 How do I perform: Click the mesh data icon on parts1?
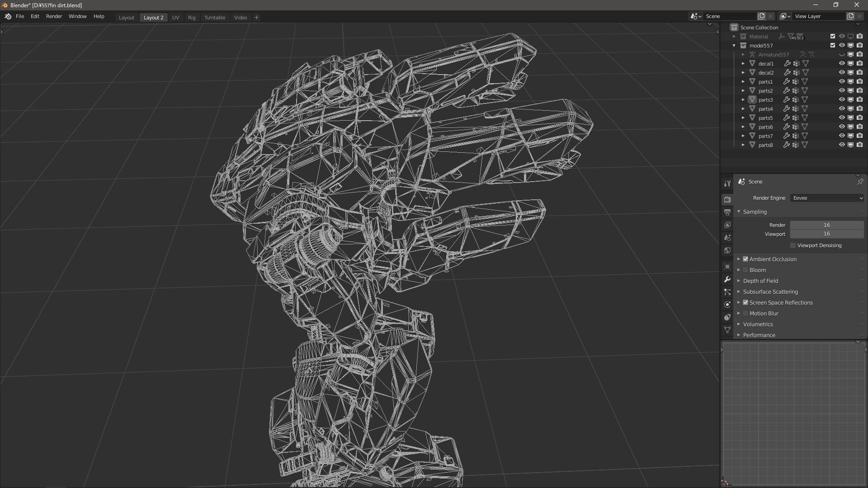805,82
